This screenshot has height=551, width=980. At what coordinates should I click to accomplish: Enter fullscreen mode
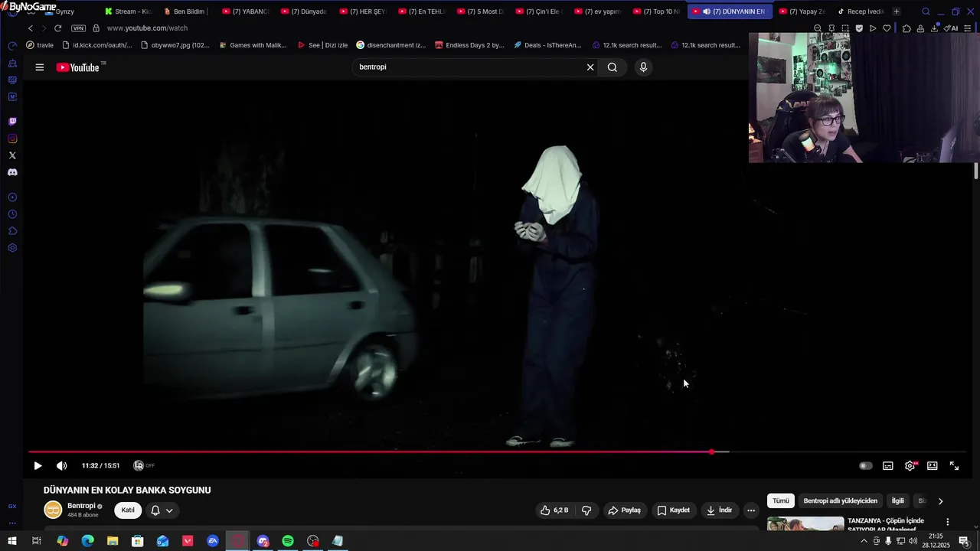(x=955, y=465)
